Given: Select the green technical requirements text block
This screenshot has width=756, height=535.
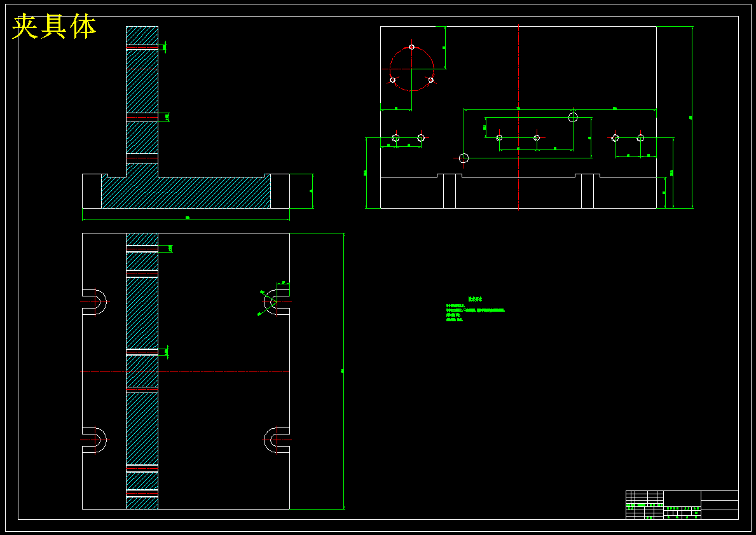Looking at the screenshot, I should click(x=476, y=309).
